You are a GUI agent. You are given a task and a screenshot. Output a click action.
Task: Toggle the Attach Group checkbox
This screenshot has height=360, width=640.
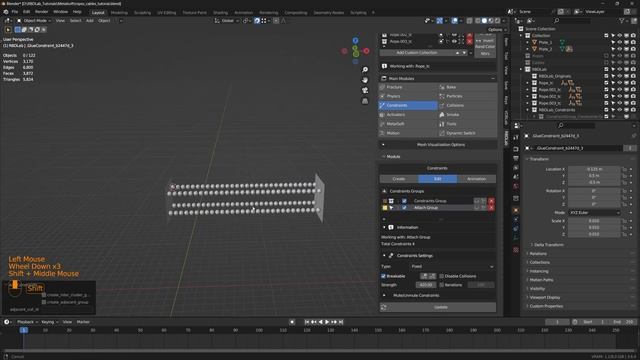point(404,208)
